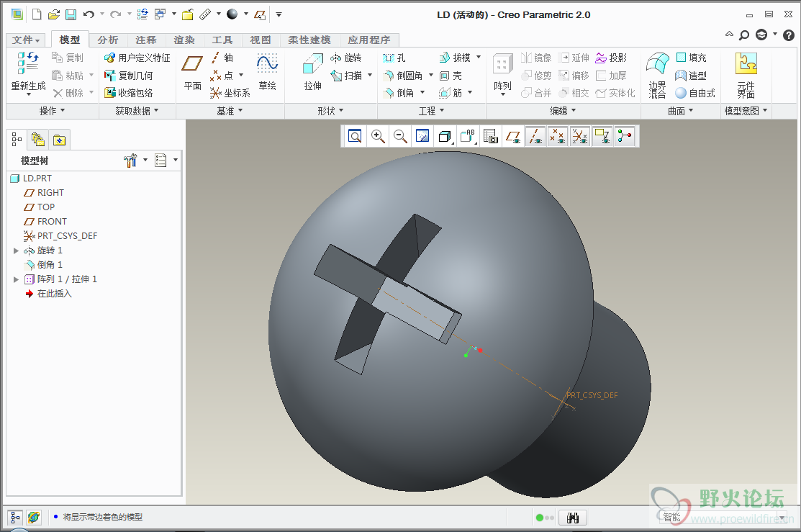Switch to the 注释 tab
The image size is (801, 532).
click(146, 40)
